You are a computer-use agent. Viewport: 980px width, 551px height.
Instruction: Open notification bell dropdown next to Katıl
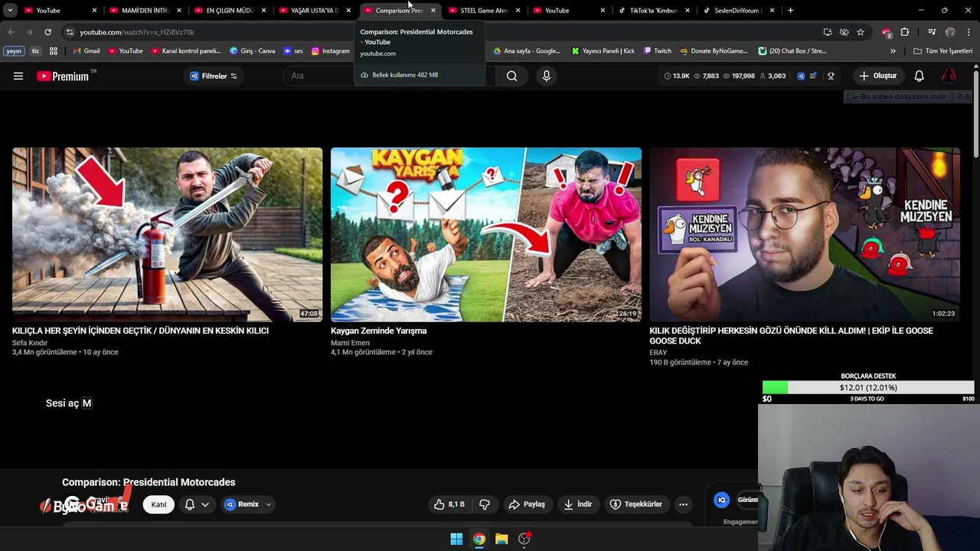[x=196, y=504]
